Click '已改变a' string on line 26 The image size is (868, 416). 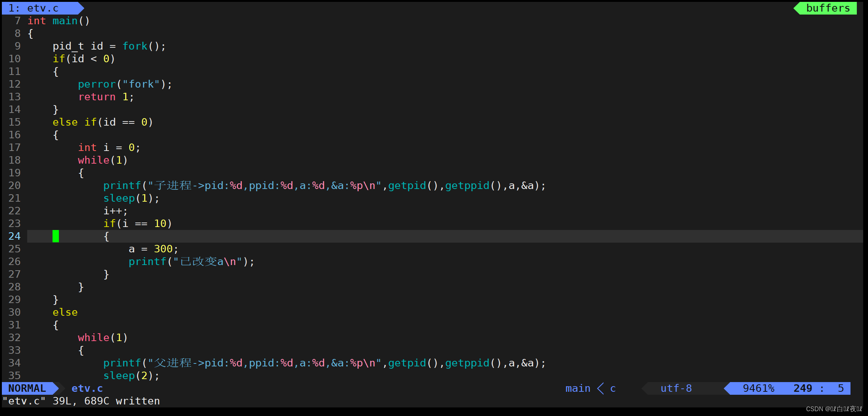(202, 262)
